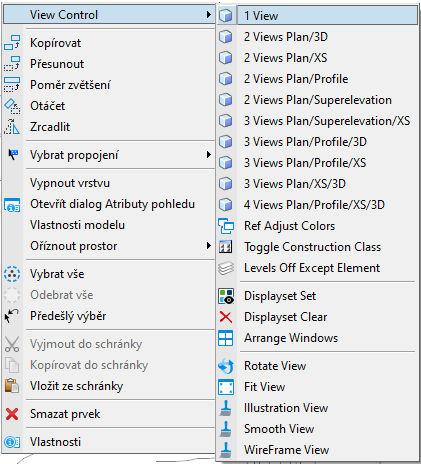Image resolution: width=421 pixels, height=464 pixels.
Task: Click the Arrange Windows grid icon
Action: tap(226, 338)
